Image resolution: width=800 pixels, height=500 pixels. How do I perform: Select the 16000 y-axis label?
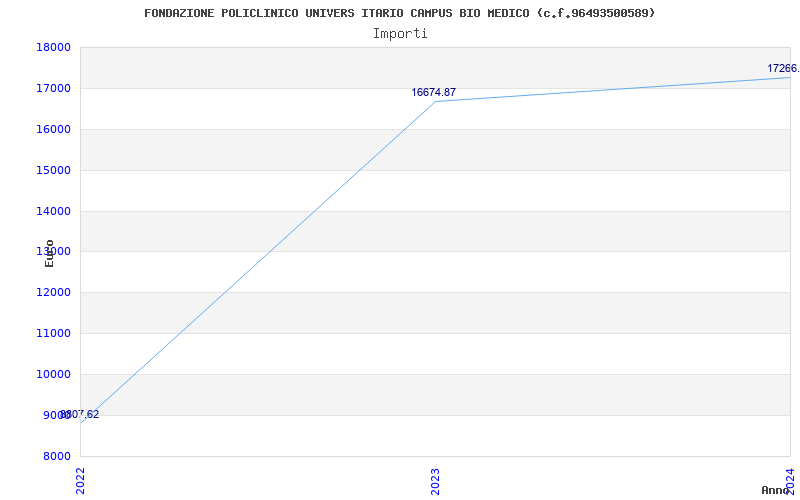(53, 129)
